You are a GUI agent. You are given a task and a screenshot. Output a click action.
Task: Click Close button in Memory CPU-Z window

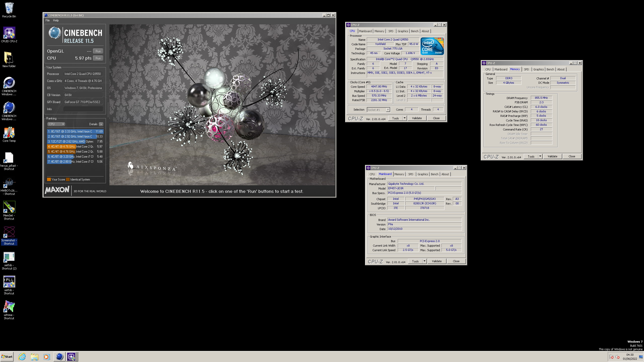(x=572, y=156)
